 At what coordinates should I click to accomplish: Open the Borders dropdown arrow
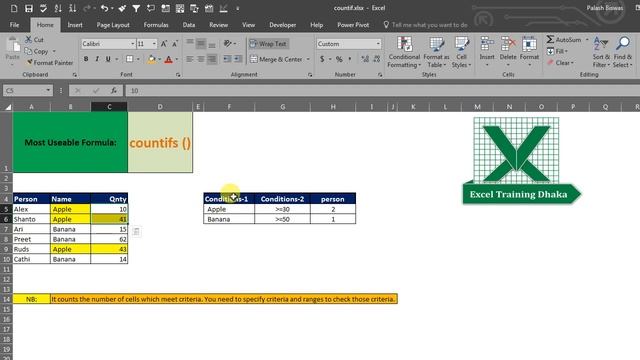pyautogui.click(x=138, y=59)
